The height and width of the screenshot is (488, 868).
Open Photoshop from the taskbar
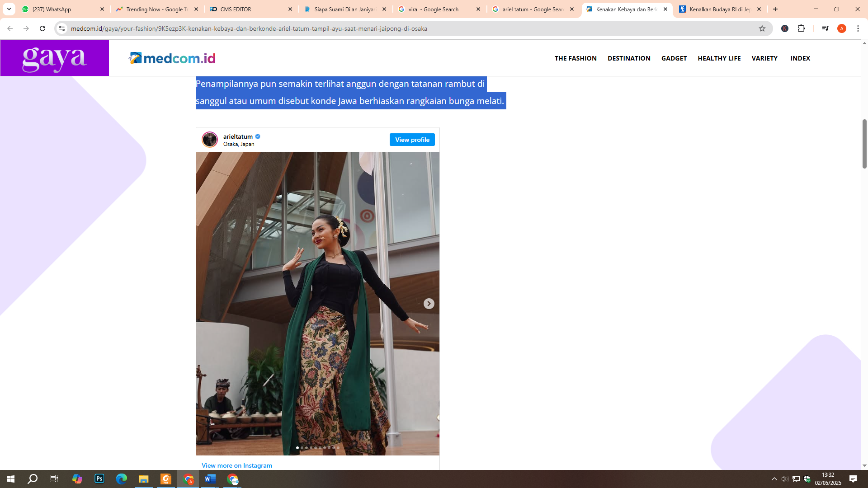coord(99,479)
